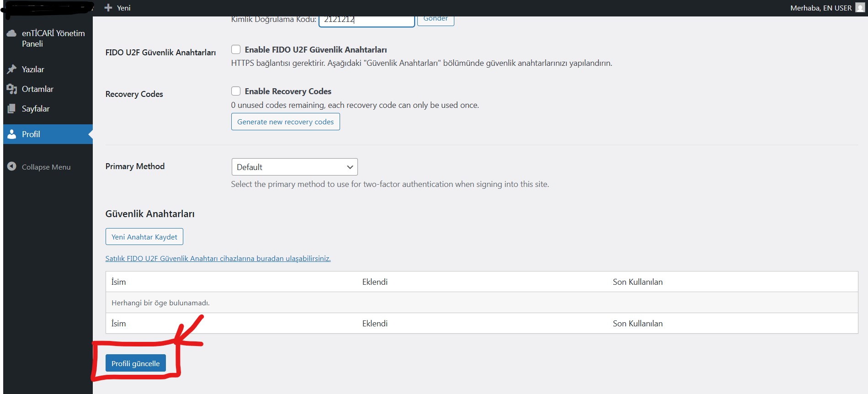Click the user icon next to Profil
The height and width of the screenshot is (394, 868).
(x=11, y=134)
